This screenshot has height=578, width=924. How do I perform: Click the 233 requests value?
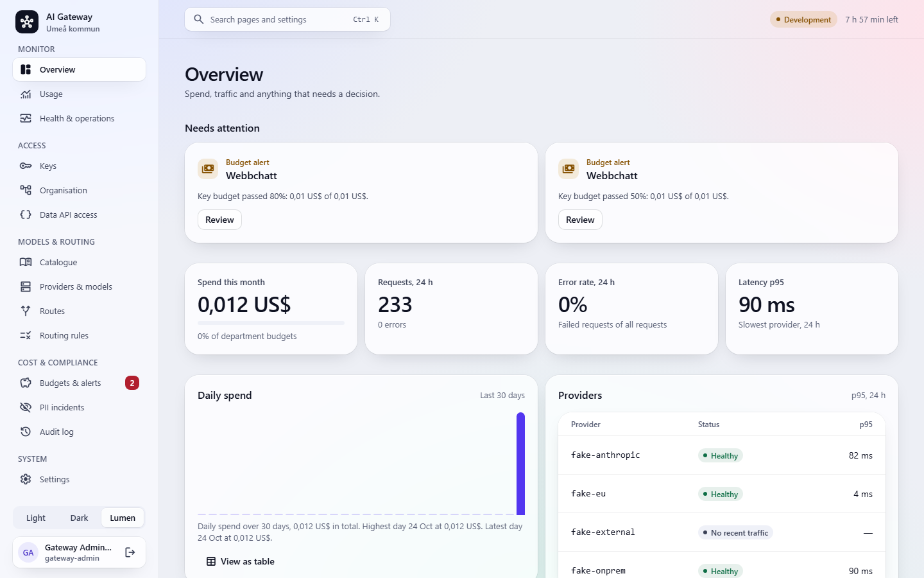[x=395, y=304]
